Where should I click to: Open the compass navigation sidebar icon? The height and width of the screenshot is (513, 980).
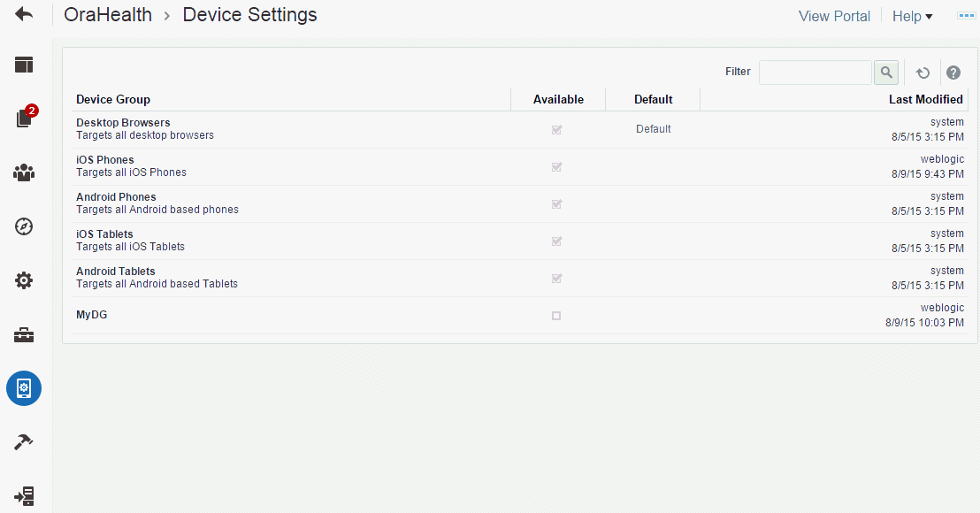pyautogui.click(x=24, y=226)
